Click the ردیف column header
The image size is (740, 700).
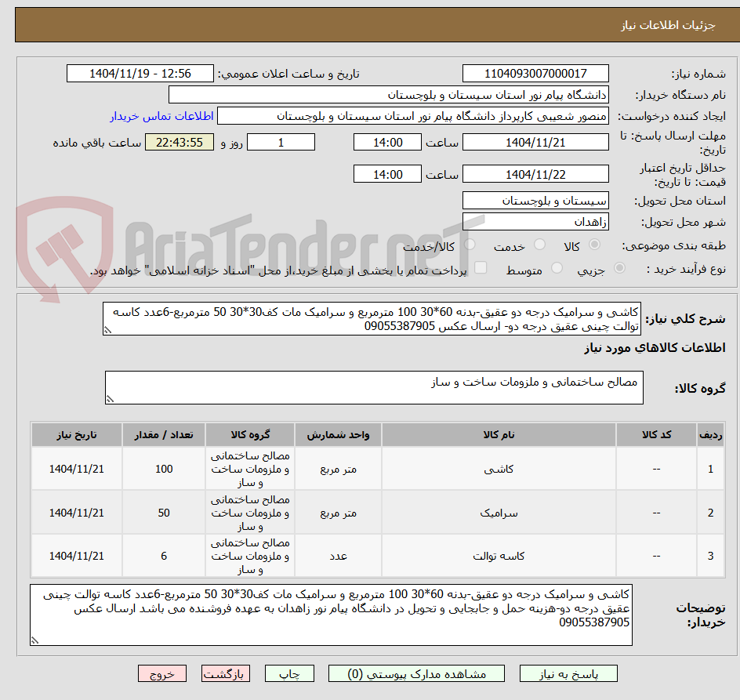click(x=711, y=435)
